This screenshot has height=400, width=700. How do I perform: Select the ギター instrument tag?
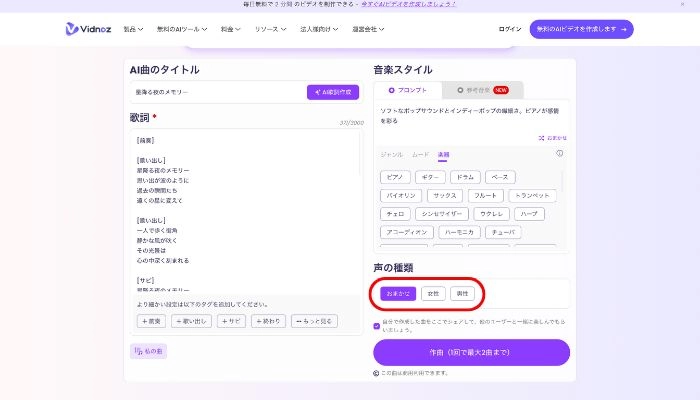(430, 177)
